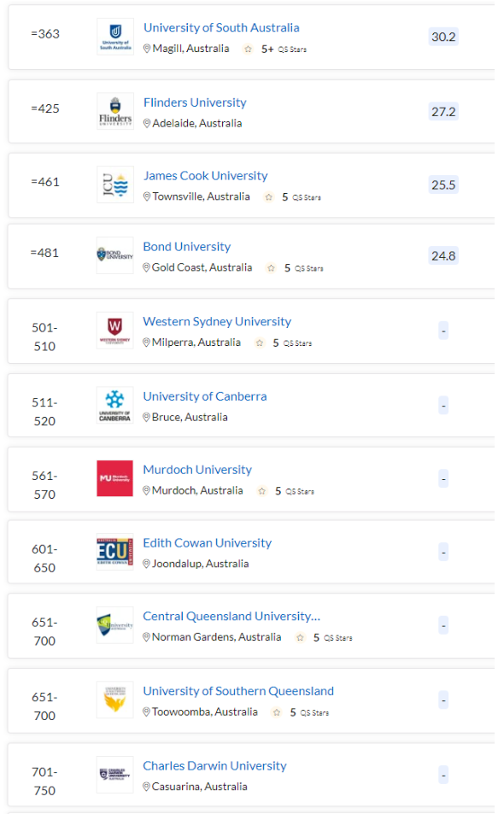The image size is (504, 814).
Task: Click the University of South Australia logo
Action: [x=115, y=37]
